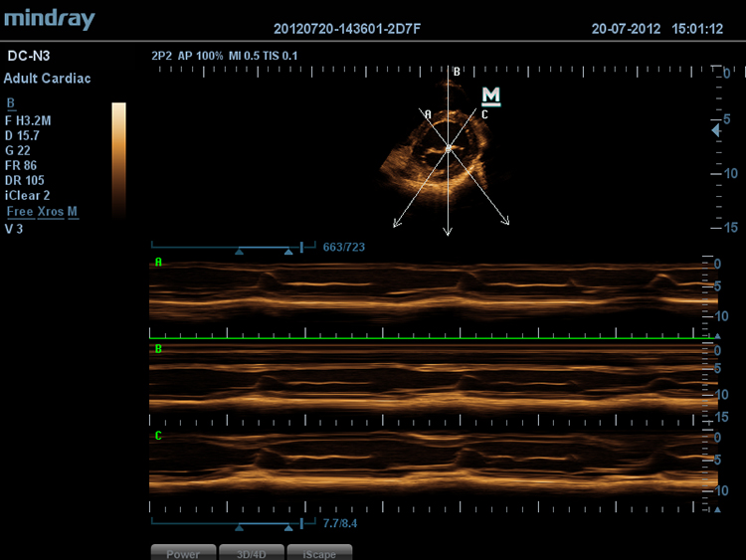Click the small triangle at bottom-right time scale
This screenshot has height=560, width=746.
[x=718, y=510]
